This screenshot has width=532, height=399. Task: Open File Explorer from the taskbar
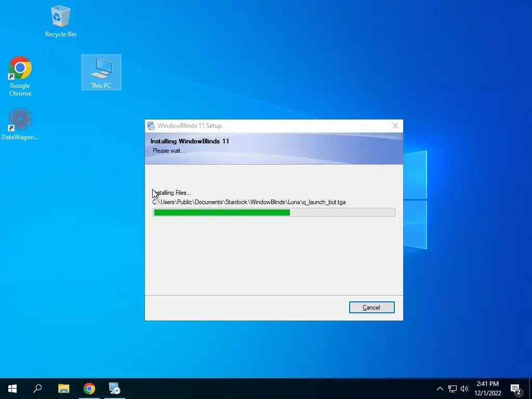click(63, 389)
